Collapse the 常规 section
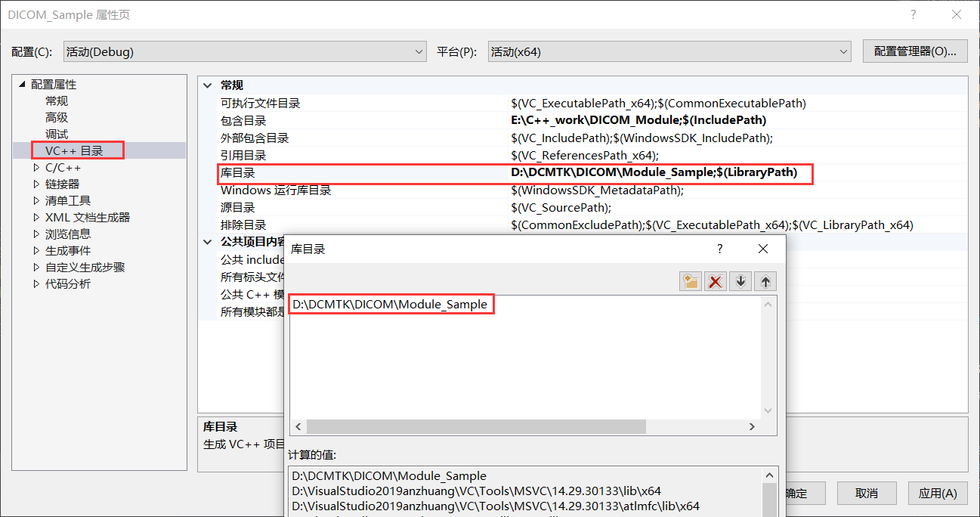980x517 pixels. pyautogui.click(x=207, y=85)
